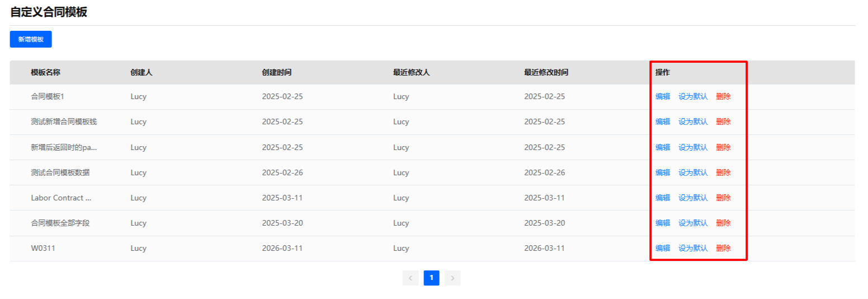This screenshot has width=868, height=299.
Task: Set Labor Contract template as default
Action: pyautogui.click(x=693, y=198)
